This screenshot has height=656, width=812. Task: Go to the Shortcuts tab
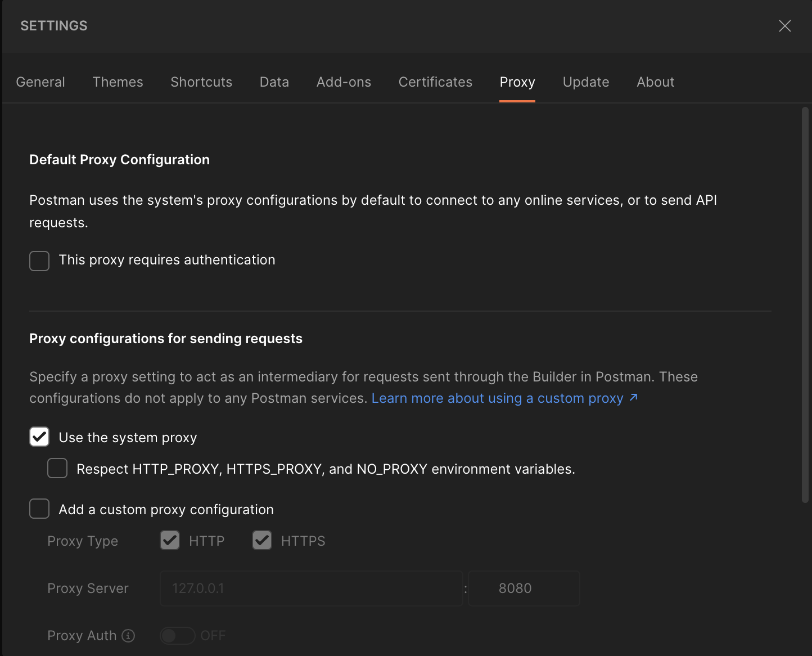pos(201,82)
